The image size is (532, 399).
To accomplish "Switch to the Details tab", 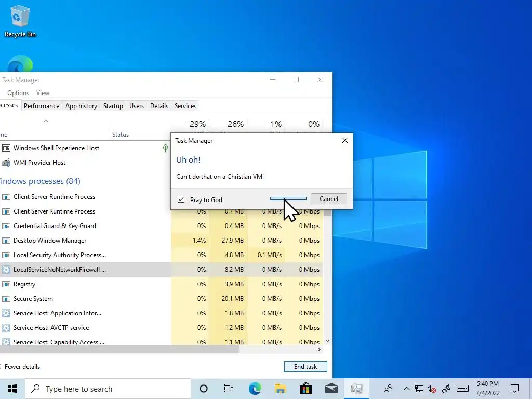I will (x=159, y=106).
